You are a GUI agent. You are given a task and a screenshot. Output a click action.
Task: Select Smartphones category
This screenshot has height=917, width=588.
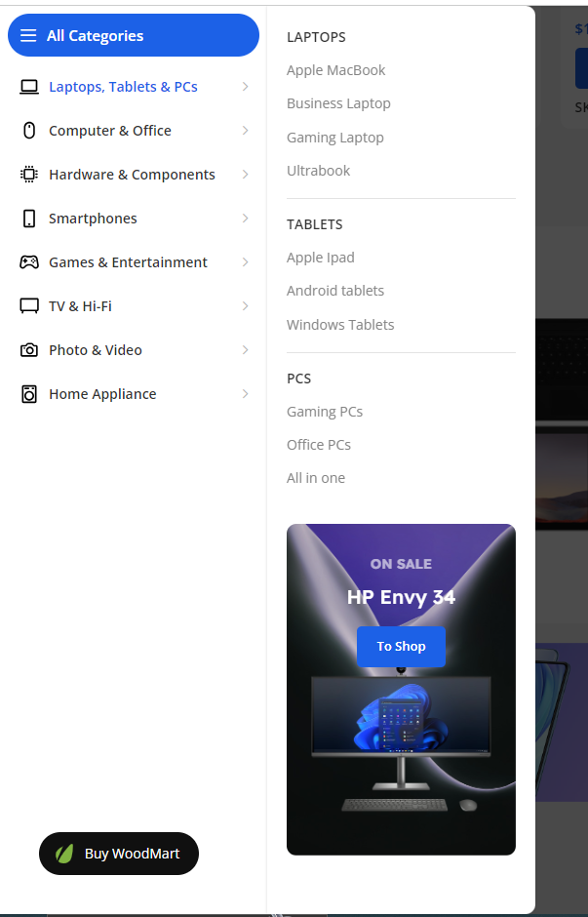(x=134, y=219)
